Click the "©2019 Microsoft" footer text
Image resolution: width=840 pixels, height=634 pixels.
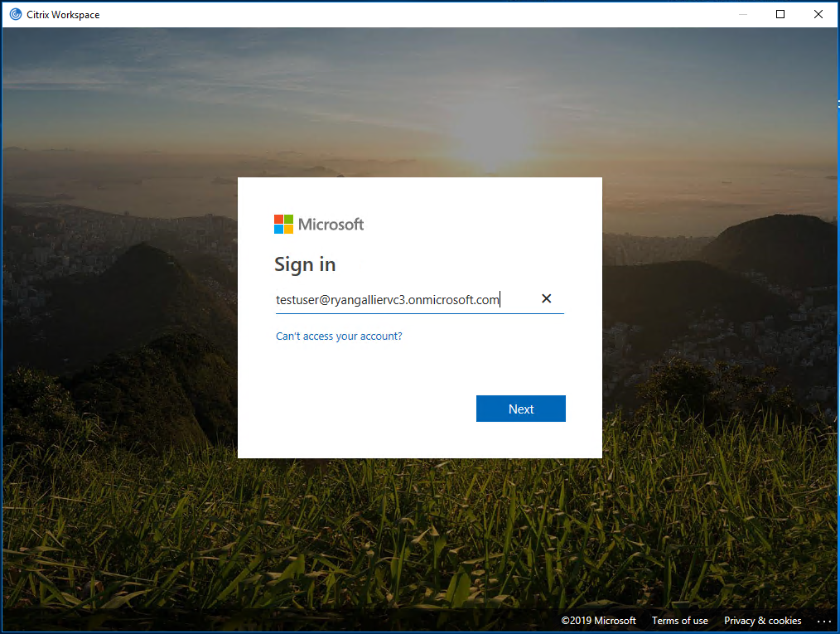(x=598, y=621)
